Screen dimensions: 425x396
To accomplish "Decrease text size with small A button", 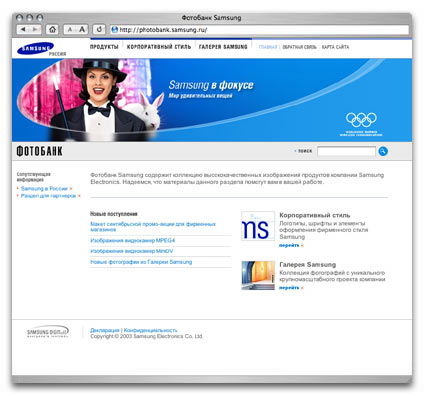I will click(x=70, y=30).
